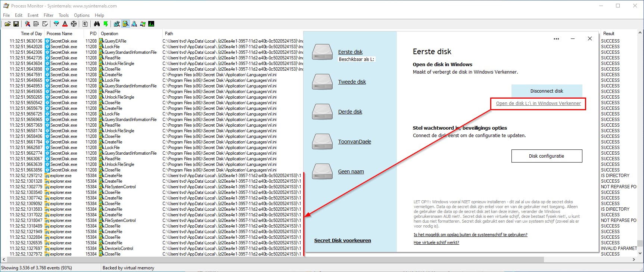Viewport: 644px width, 272px height.
Task: Open the Filter dialog via the funnel icon
Action: pyautogui.click(x=56, y=24)
